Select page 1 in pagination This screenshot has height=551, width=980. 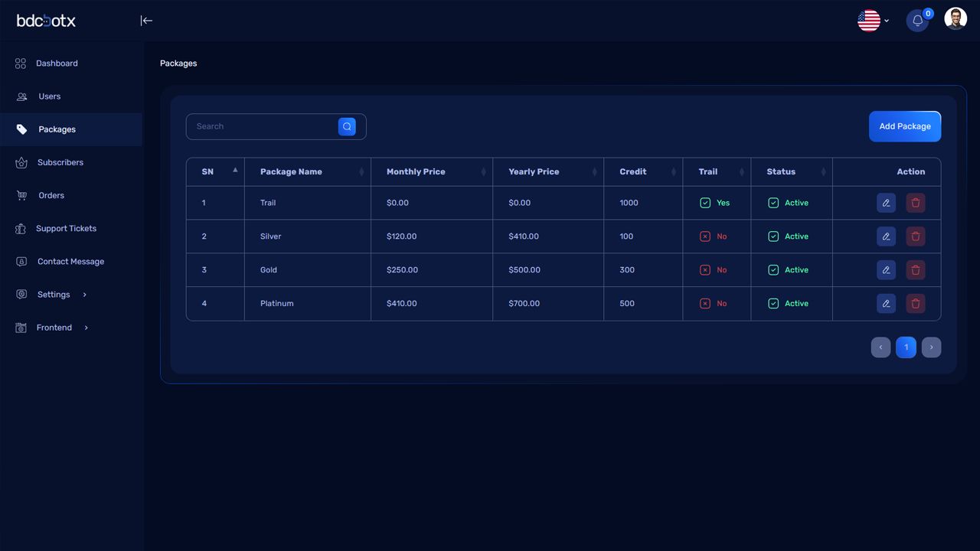(906, 347)
